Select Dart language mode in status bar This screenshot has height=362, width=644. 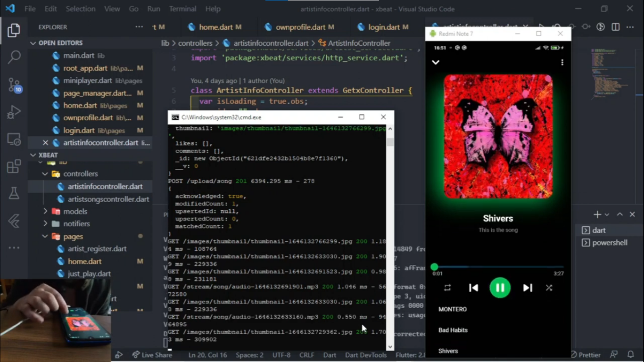coord(330,355)
